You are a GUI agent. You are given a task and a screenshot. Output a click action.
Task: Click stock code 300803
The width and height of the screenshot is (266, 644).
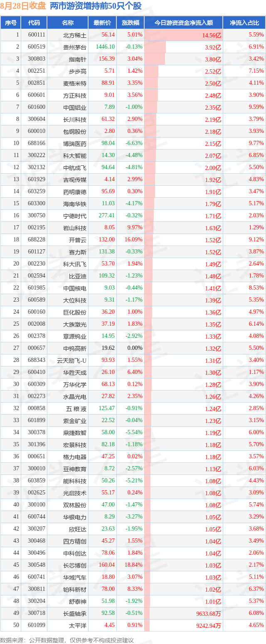point(37,59)
